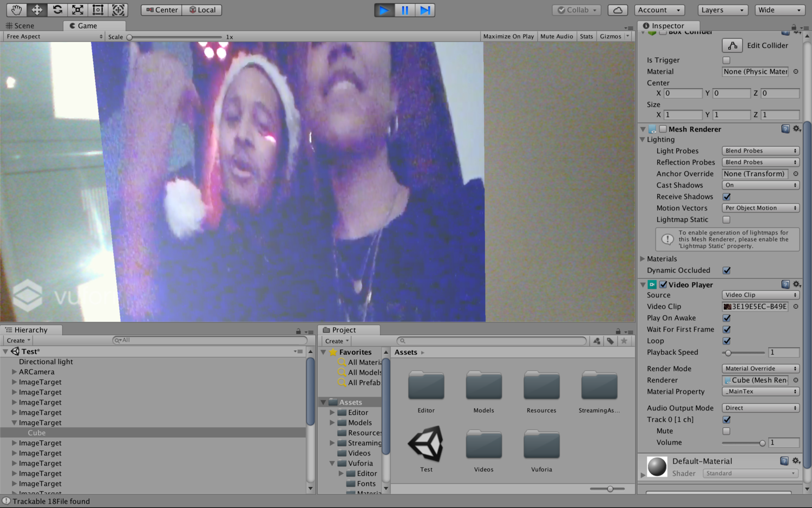Open the Hierarchy Create menu
Image resolution: width=812 pixels, height=508 pixels.
click(18, 341)
